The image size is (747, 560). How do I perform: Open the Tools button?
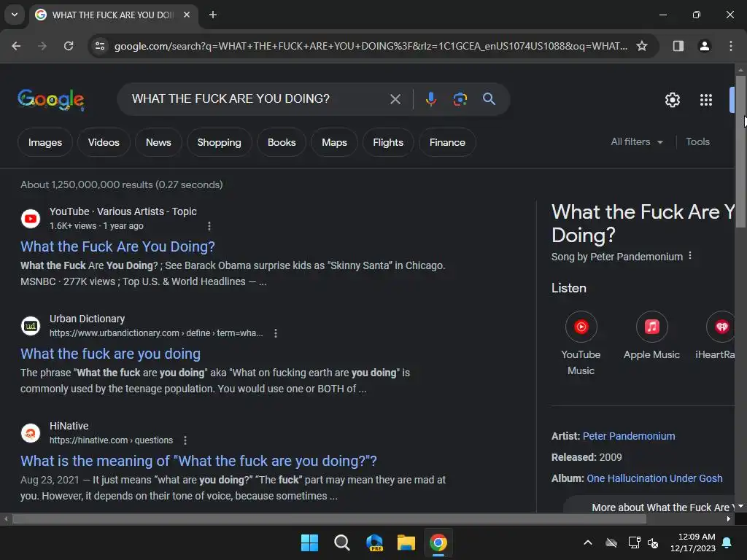(x=697, y=142)
